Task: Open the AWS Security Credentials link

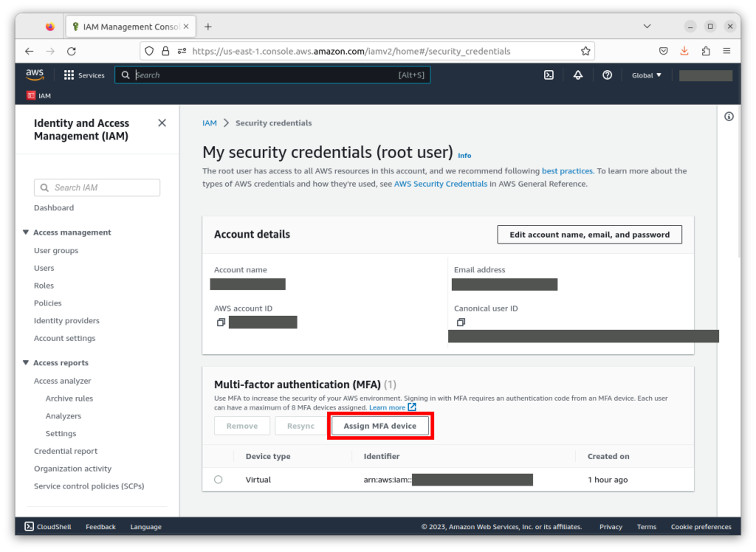Action: [441, 184]
